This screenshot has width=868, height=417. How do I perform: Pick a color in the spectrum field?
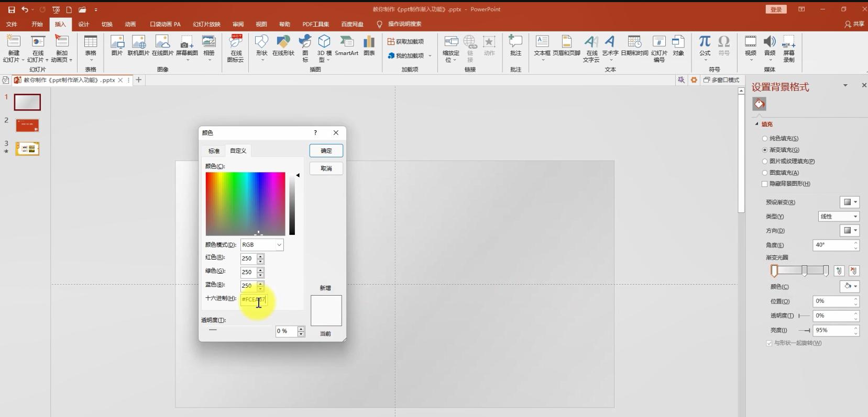tap(245, 204)
